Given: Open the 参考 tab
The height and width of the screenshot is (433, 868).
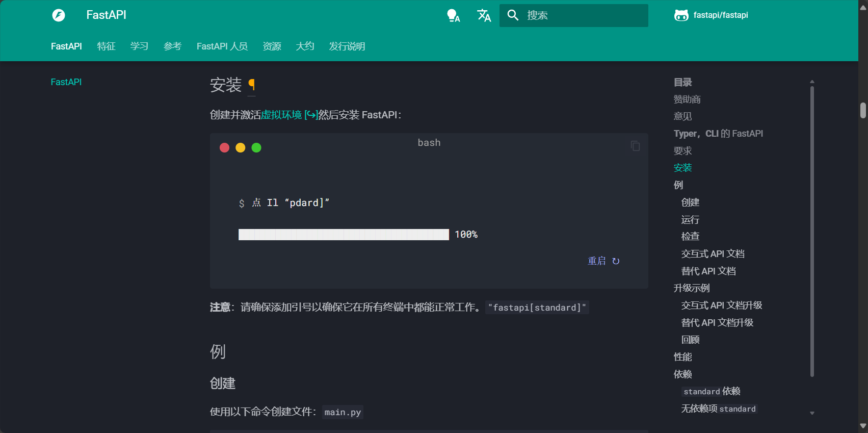Looking at the screenshot, I should (172, 46).
